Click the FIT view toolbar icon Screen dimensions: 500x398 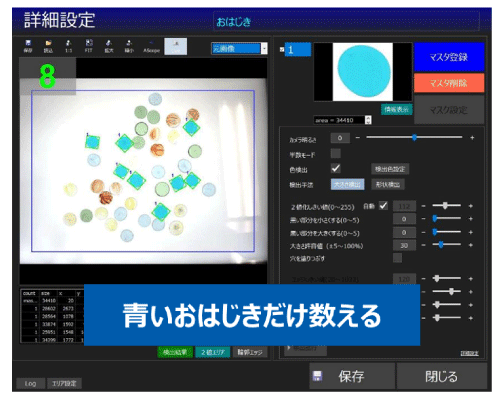[89, 46]
